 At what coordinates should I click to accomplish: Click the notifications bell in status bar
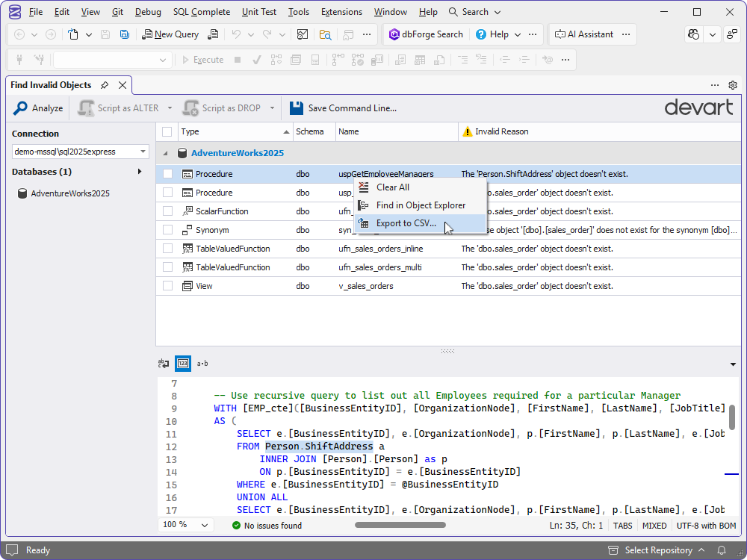[722, 550]
